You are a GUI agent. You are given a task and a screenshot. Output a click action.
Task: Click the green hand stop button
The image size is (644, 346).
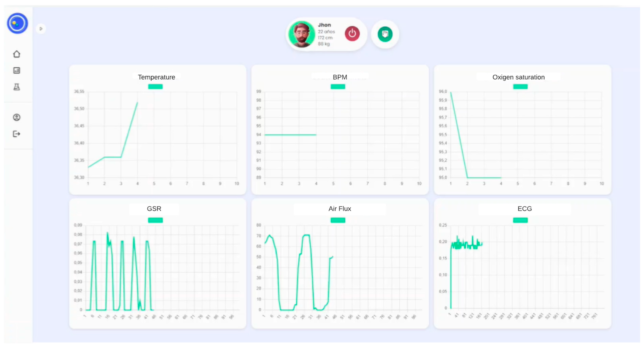[x=385, y=34]
